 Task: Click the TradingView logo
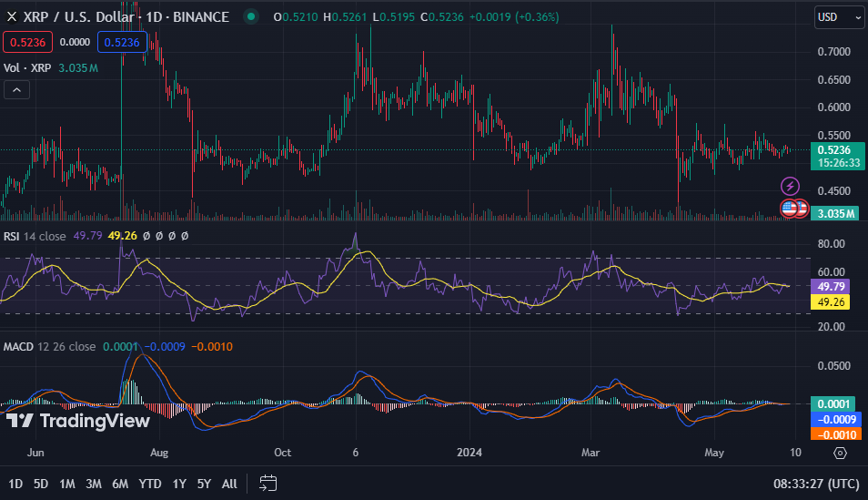coord(77,420)
